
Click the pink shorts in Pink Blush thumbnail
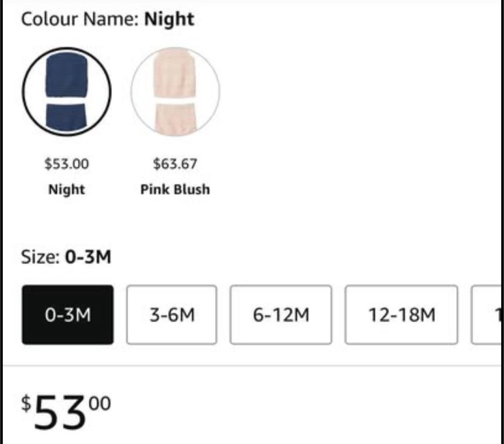pyautogui.click(x=176, y=119)
